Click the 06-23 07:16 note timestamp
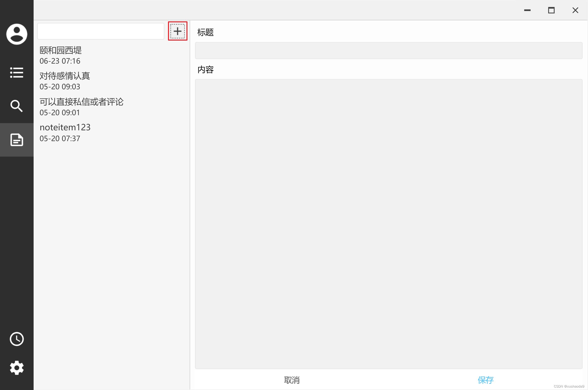This screenshot has width=588, height=390. click(x=60, y=61)
